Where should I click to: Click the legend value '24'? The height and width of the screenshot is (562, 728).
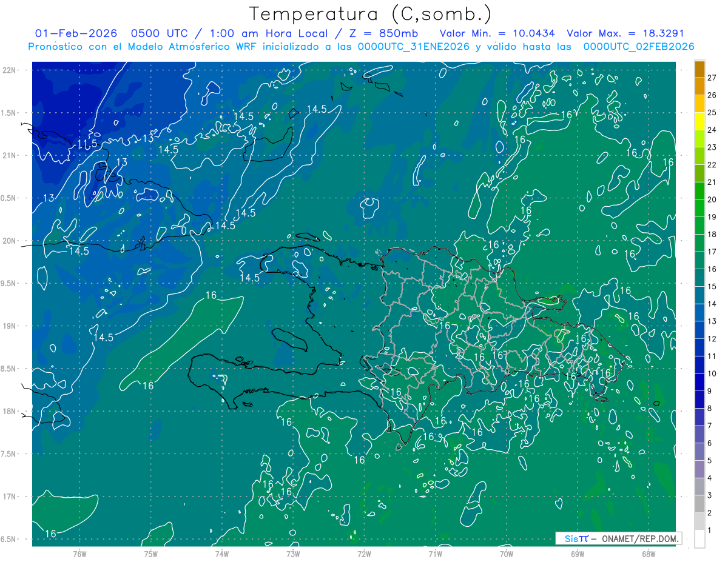712,130
